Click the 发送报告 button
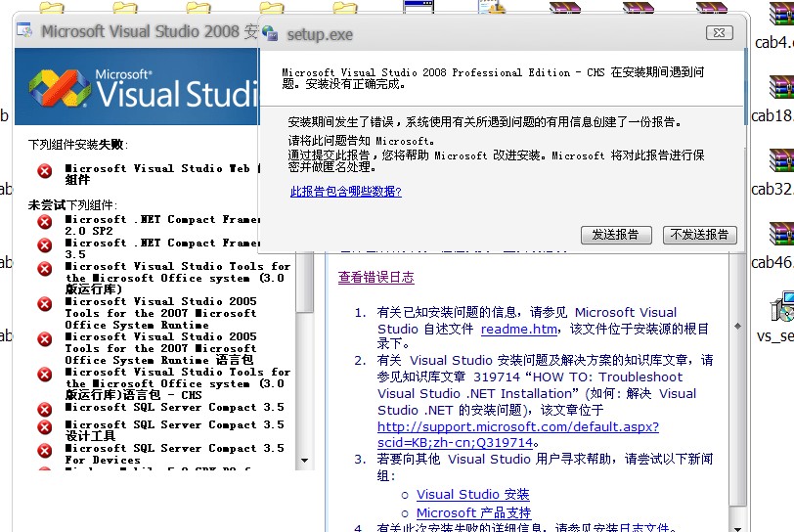Image resolution: width=794 pixels, height=532 pixels. [x=615, y=235]
